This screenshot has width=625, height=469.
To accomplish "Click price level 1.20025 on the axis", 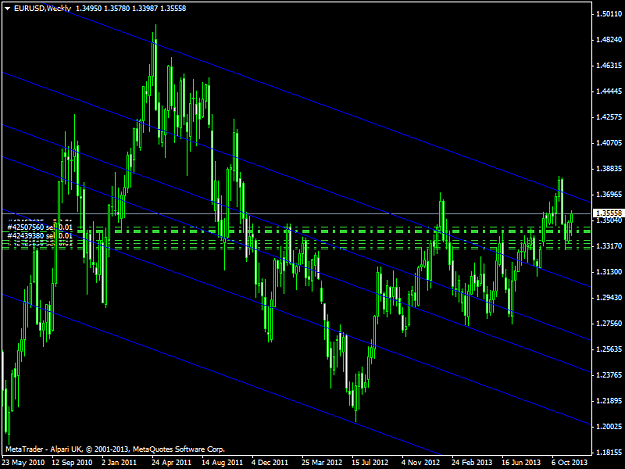I will pyautogui.click(x=609, y=426).
